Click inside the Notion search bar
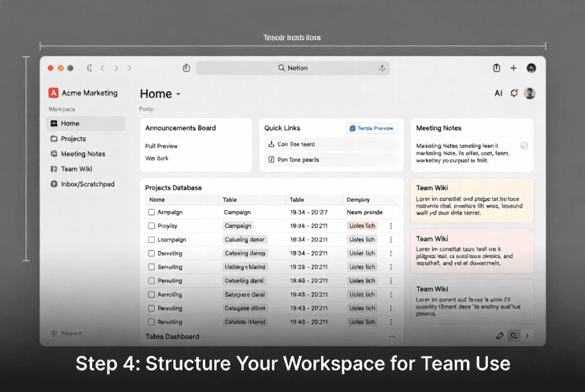 (292, 67)
